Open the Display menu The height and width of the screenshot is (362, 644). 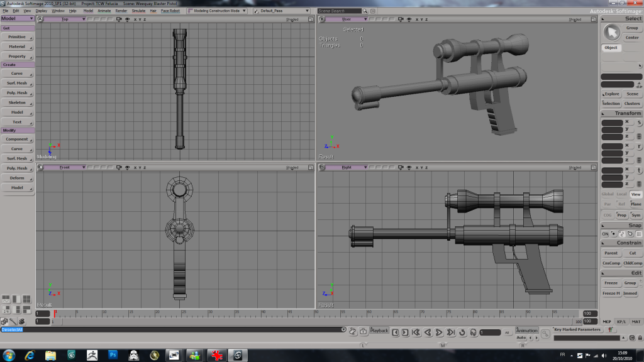[x=42, y=11]
